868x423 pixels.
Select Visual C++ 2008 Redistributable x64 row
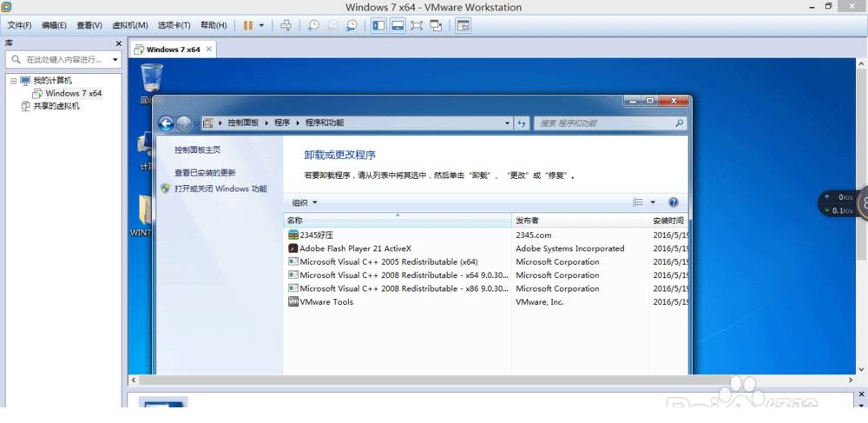tap(486, 275)
